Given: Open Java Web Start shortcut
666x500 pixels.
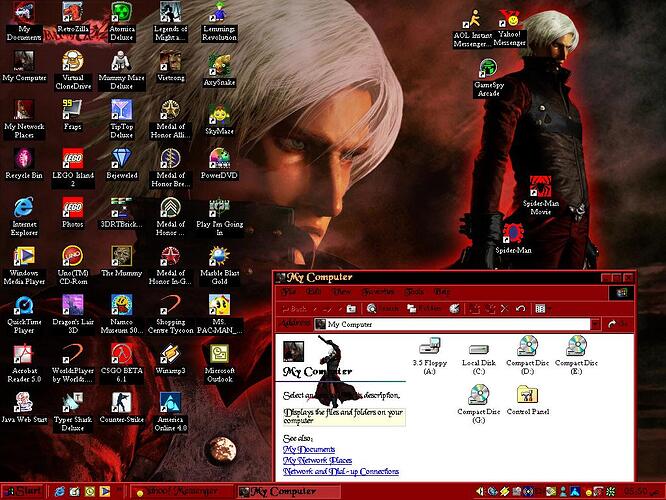Looking at the screenshot, I should [24, 408].
